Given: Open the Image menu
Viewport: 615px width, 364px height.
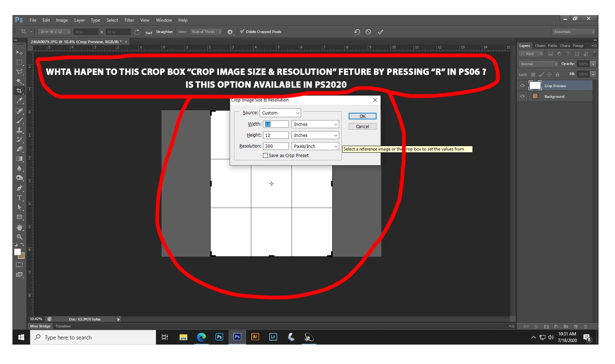Looking at the screenshot, I should pyautogui.click(x=62, y=20).
